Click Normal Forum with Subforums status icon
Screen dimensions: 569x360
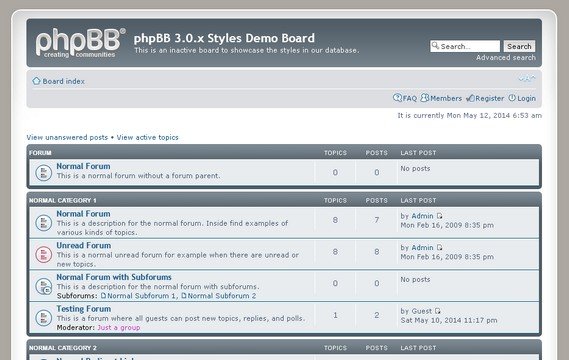(x=44, y=286)
